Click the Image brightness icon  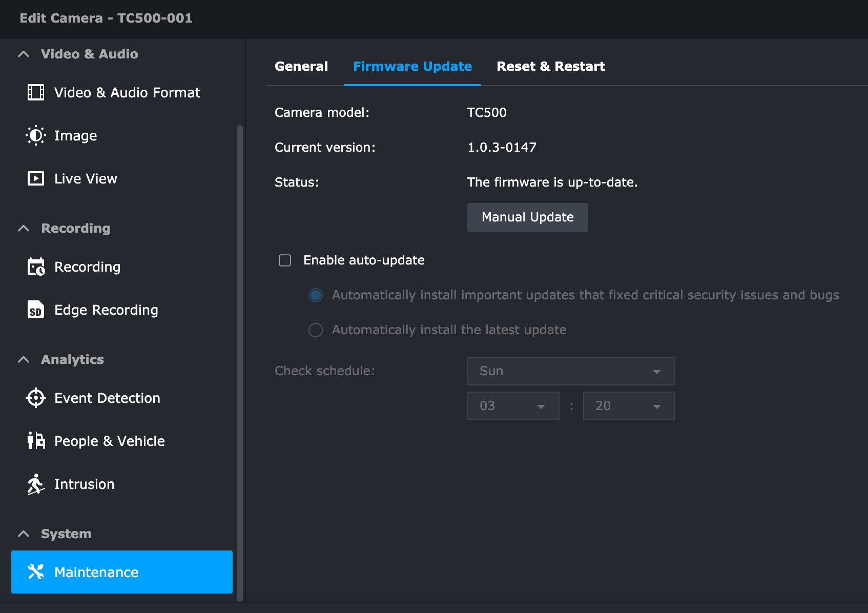35,136
